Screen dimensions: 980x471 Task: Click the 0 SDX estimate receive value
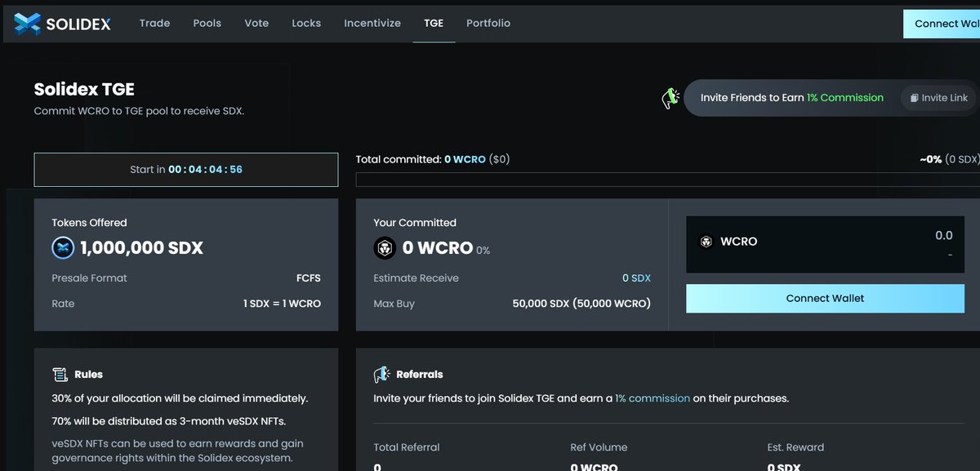click(x=636, y=278)
